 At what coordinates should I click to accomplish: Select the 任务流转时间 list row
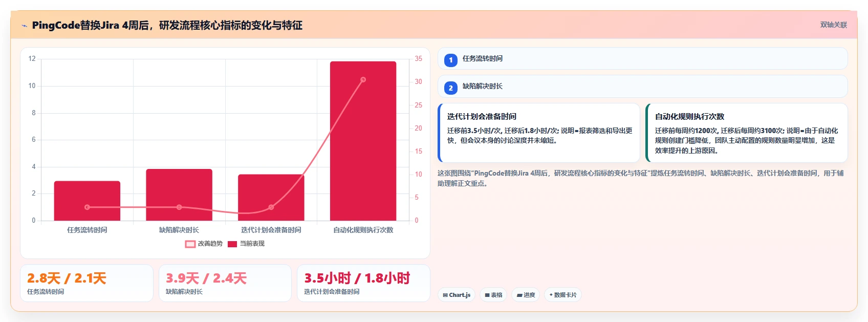pyautogui.click(x=643, y=58)
